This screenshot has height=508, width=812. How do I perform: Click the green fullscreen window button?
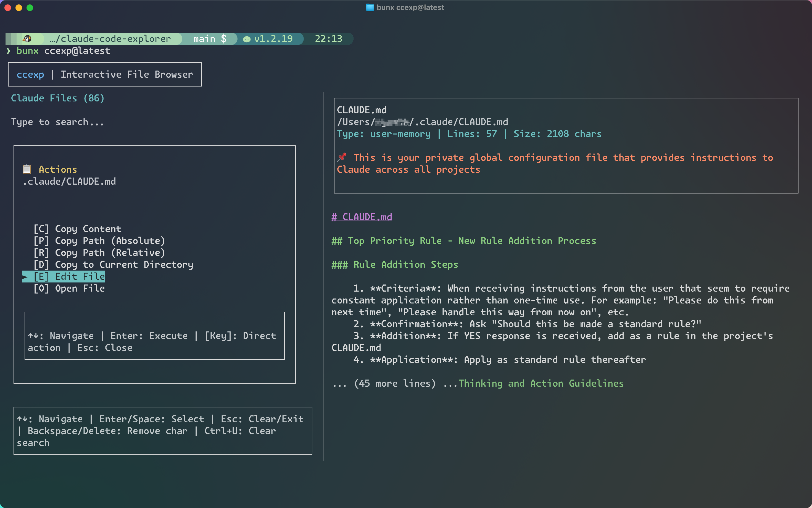pos(30,7)
